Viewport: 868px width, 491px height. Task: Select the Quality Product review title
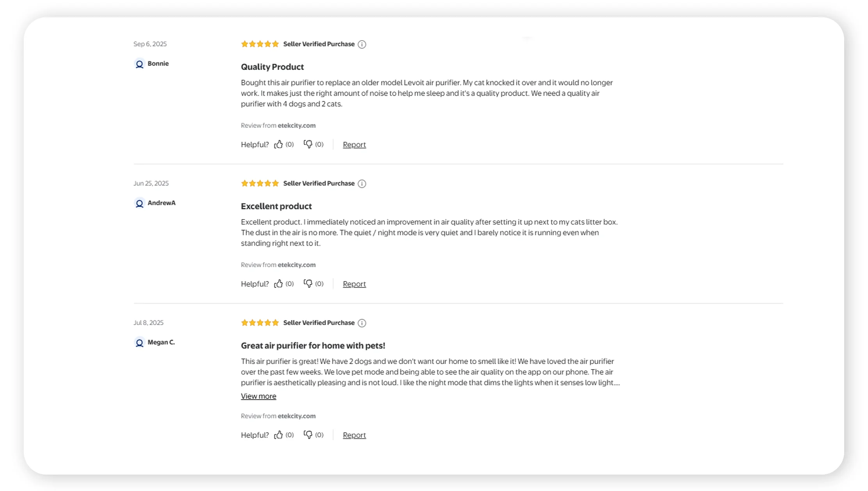pyautogui.click(x=272, y=66)
